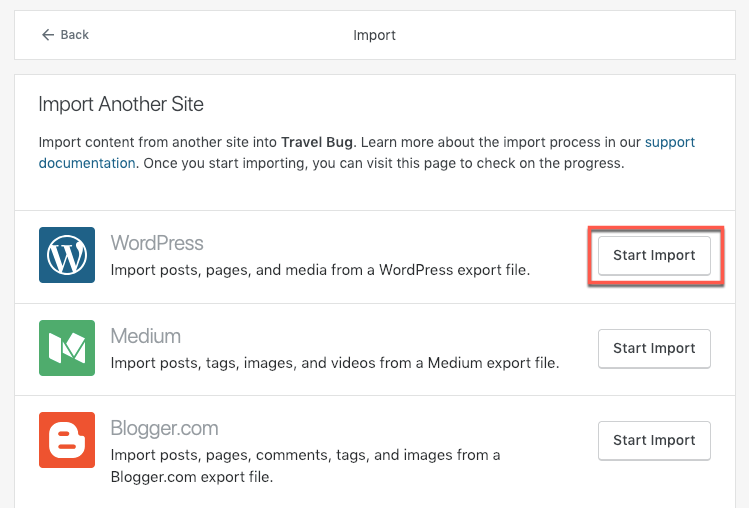Click the orange Blogger logo icon

(67, 440)
